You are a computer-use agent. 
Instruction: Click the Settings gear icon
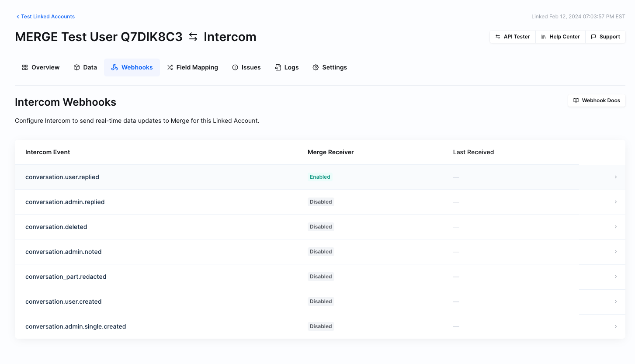pyautogui.click(x=316, y=67)
